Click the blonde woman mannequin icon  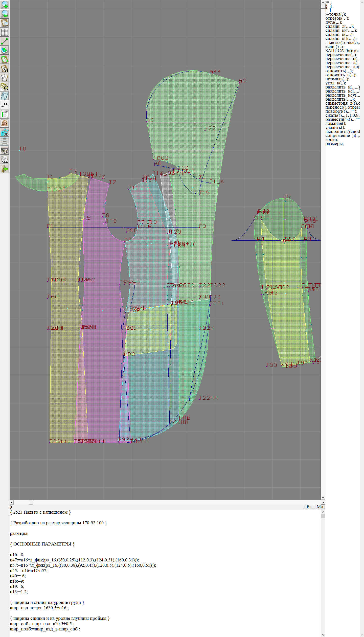(x=5, y=123)
